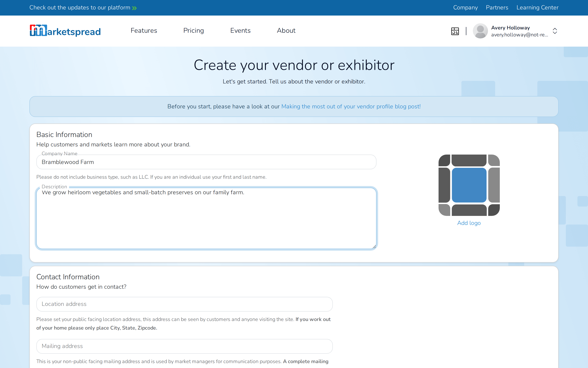Open the About menu item

click(286, 31)
